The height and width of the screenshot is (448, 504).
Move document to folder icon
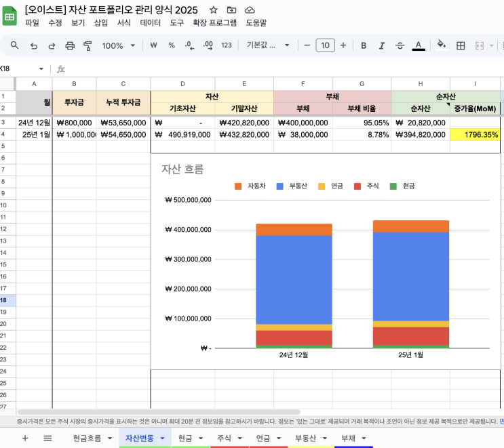click(x=231, y=10)
